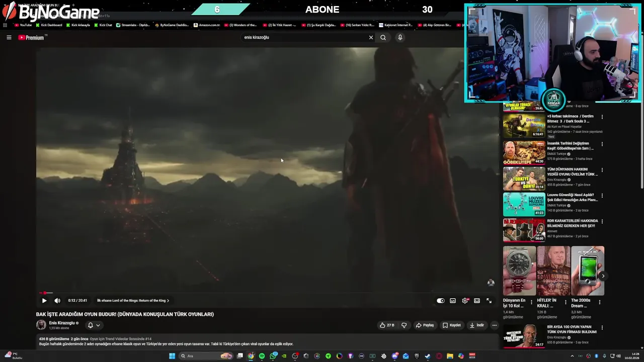This screenshot has width=644, height=362.
Task: Click the Paylaş share button
Action: pyautogui.click(x=425, y=325)
